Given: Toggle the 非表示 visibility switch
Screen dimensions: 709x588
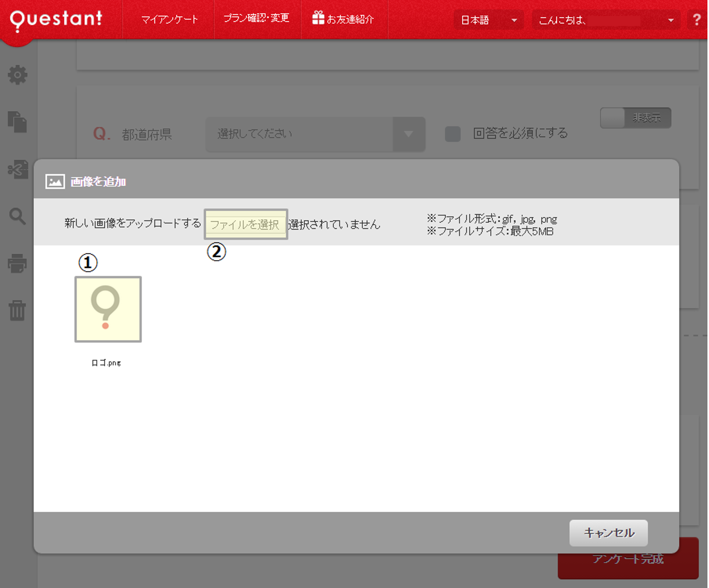Looking at the screenshot, I should tap(636, 118).
